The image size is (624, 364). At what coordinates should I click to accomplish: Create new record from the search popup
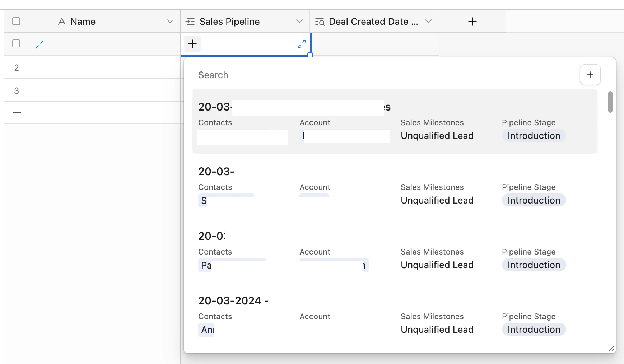(590, 75)
